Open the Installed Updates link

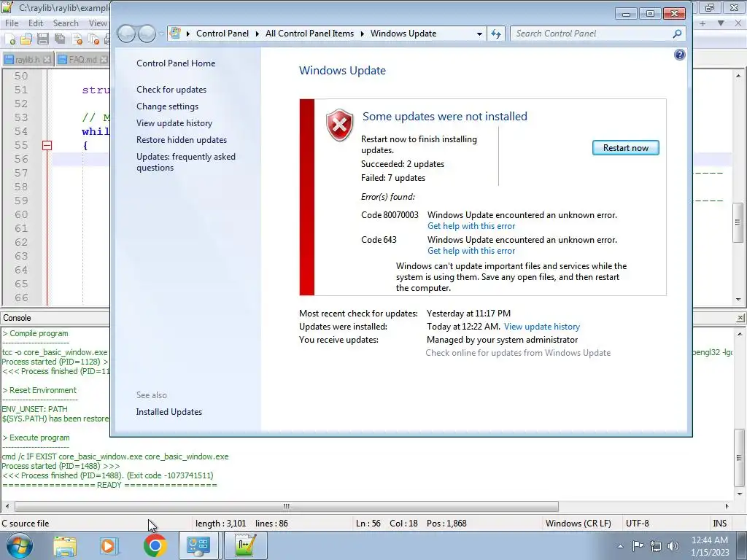coord(169,412)
